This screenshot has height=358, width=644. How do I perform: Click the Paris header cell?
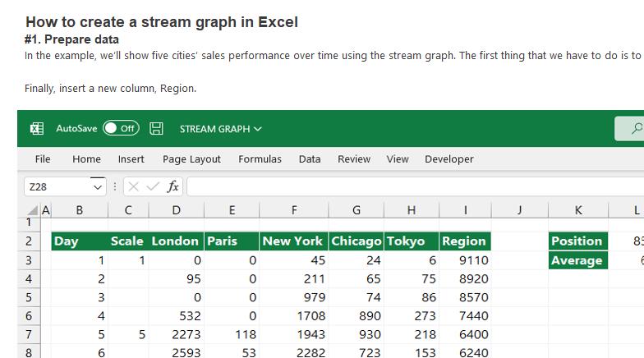point(232,241)
